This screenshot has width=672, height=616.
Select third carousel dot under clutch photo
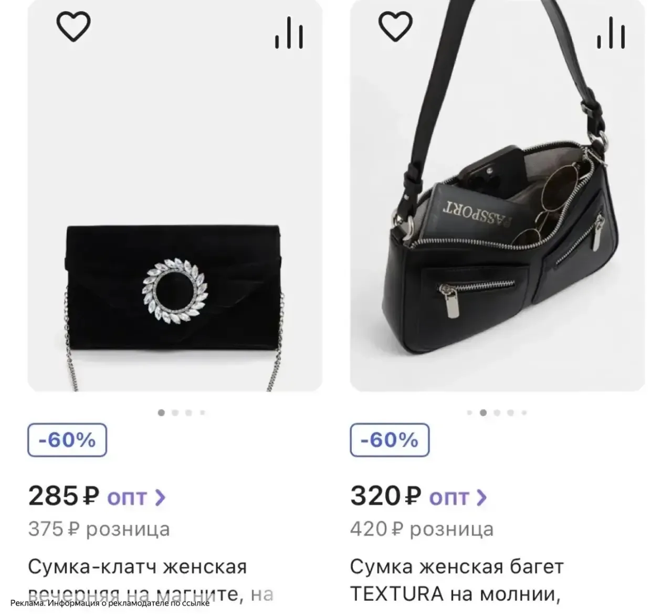point(189,413)
